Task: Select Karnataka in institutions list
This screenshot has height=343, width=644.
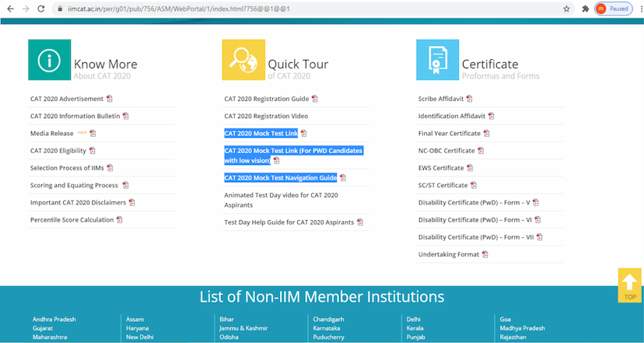Action: [328, 328]
